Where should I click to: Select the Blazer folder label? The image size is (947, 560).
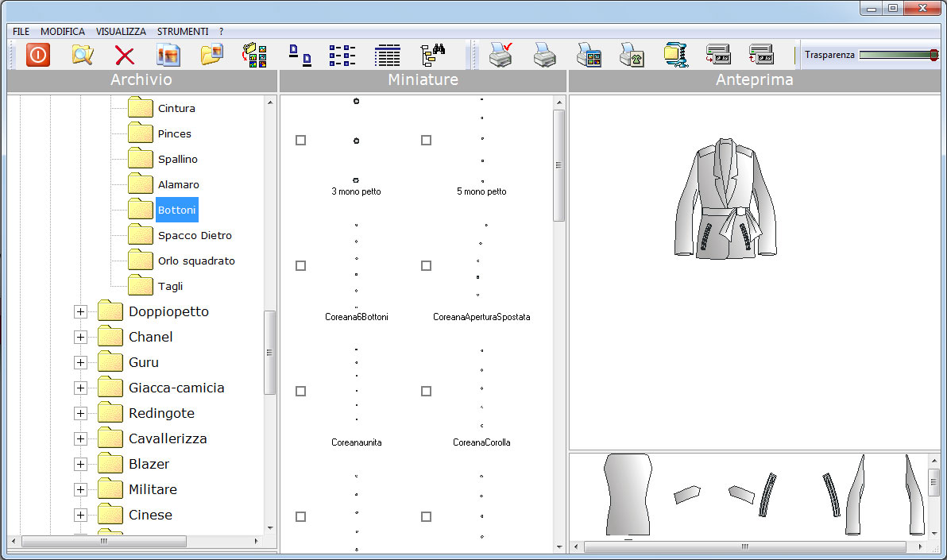click(149, 464)
